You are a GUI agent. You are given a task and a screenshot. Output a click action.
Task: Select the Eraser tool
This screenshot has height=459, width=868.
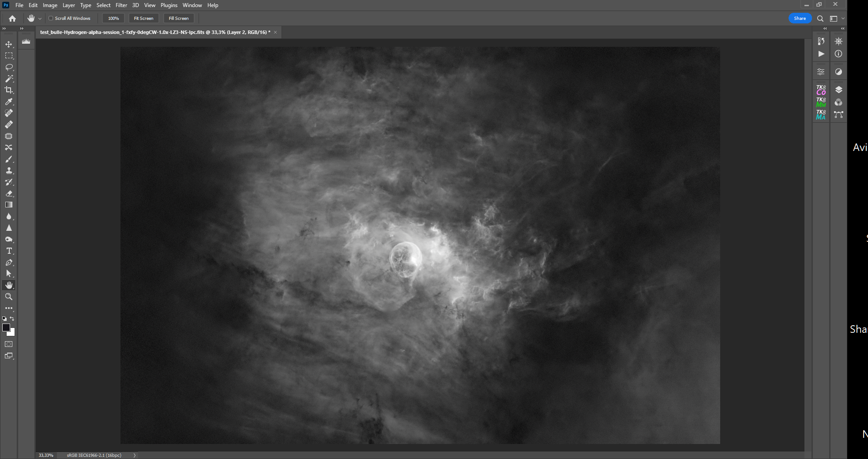pyautogui.click(x=9, y=193)
